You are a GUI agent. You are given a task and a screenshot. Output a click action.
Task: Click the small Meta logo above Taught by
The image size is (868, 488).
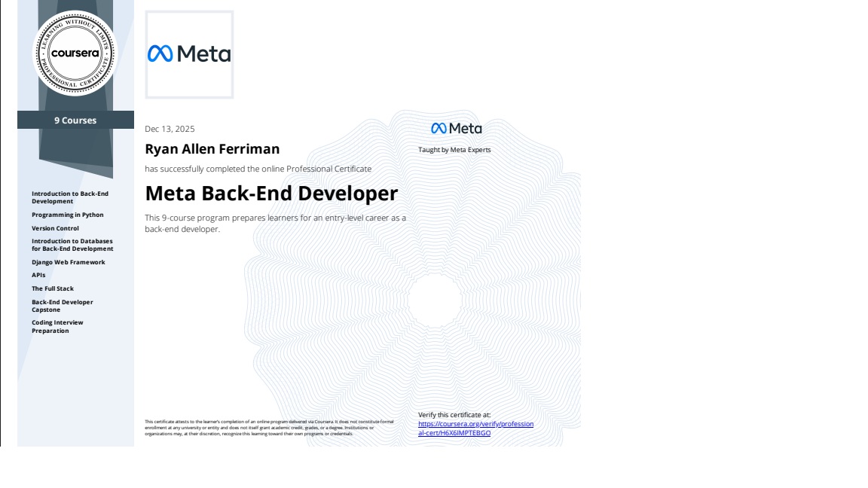pos(456,128)
